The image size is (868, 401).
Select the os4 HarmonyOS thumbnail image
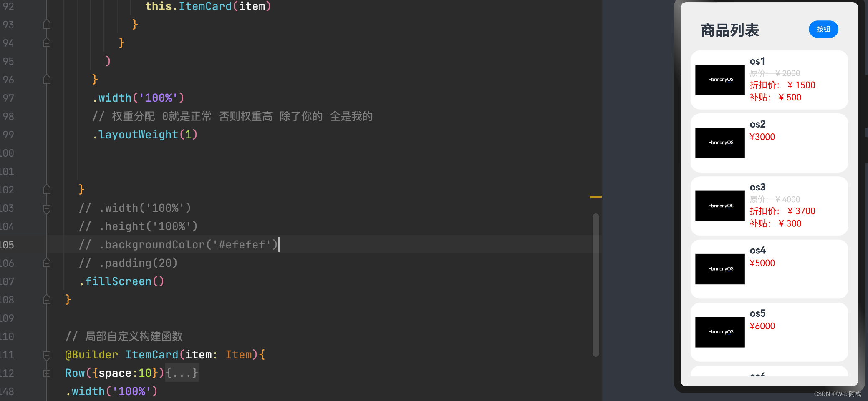tap(720, 269)
